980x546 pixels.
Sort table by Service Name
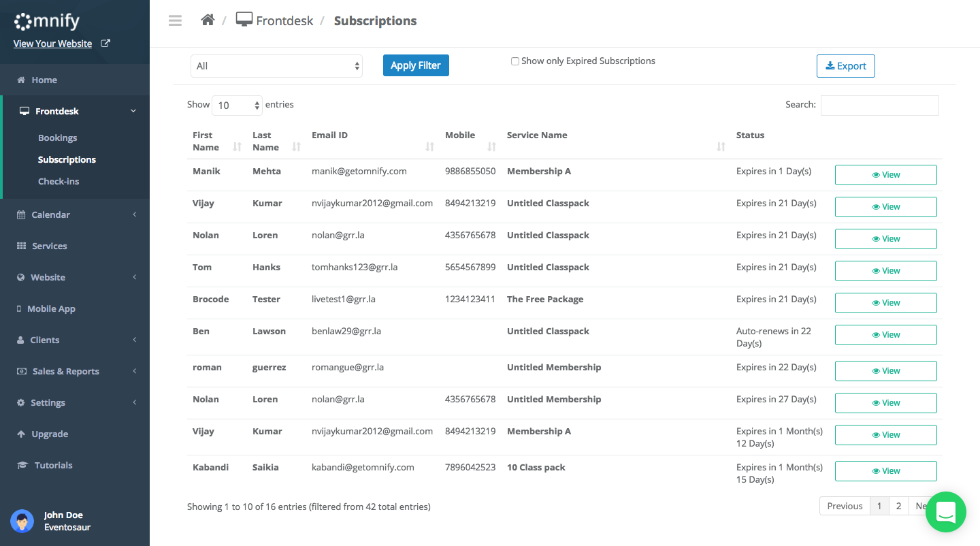[721, 146]
